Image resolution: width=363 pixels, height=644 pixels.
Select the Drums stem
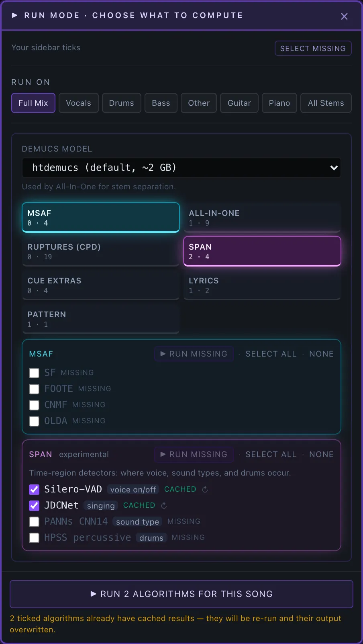tap(121, 103)
